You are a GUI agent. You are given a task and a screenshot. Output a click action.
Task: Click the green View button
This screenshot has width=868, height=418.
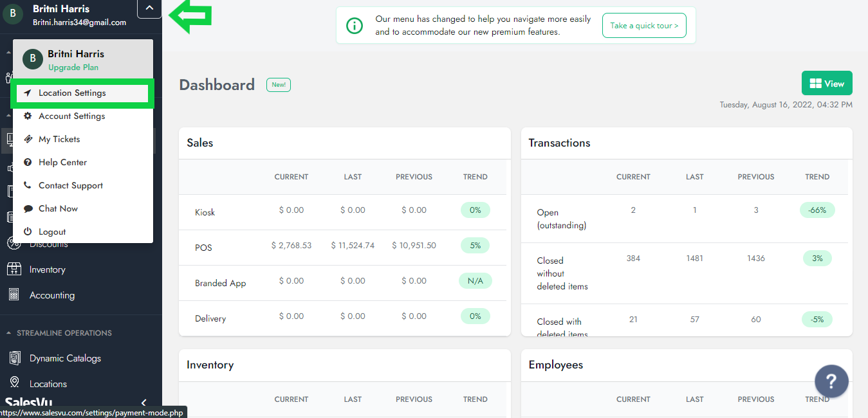826,84
